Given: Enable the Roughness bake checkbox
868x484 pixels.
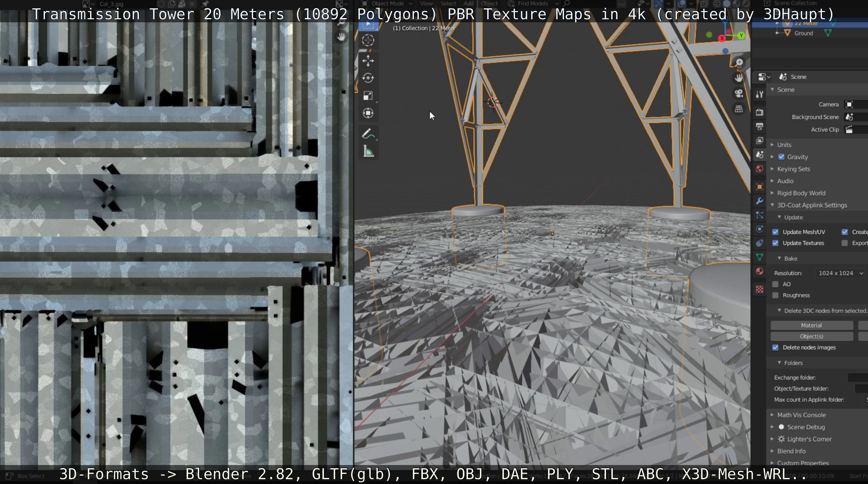Looking at the screenshot, I should click(x=775, y=295).
